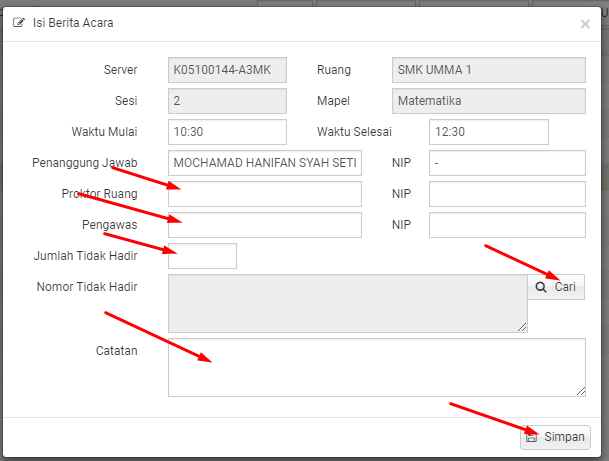Click the floppy disk save icon

[x=531, y=437]
